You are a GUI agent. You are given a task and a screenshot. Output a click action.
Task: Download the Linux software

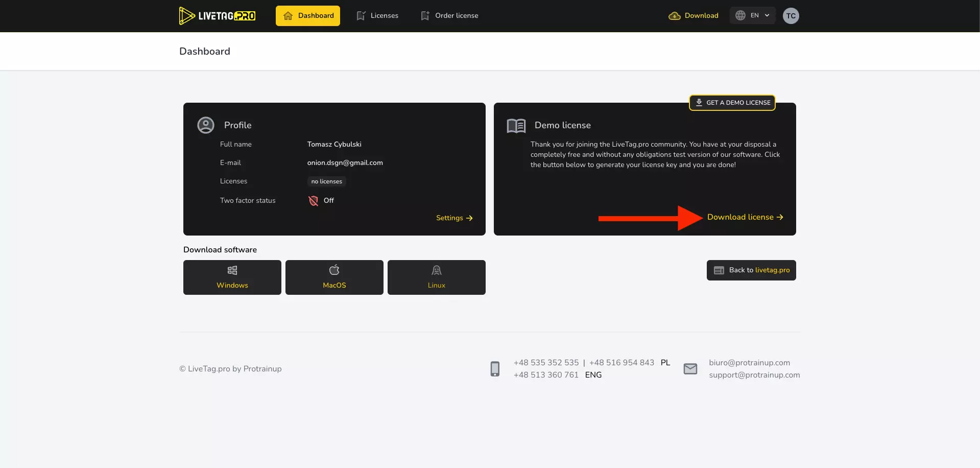[437, 277]
